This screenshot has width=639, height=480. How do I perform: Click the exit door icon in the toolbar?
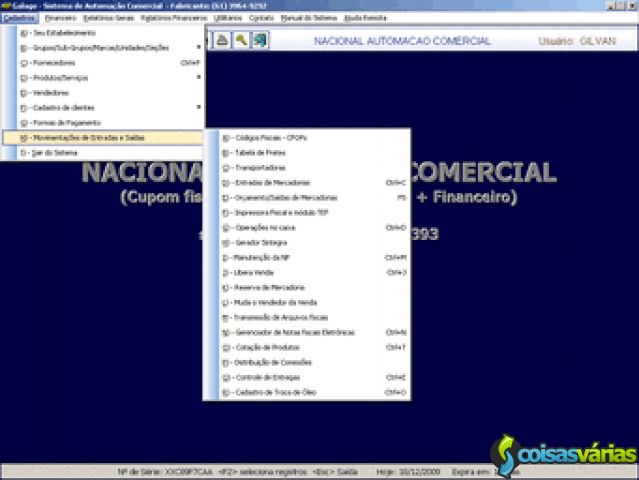(260, 40)
